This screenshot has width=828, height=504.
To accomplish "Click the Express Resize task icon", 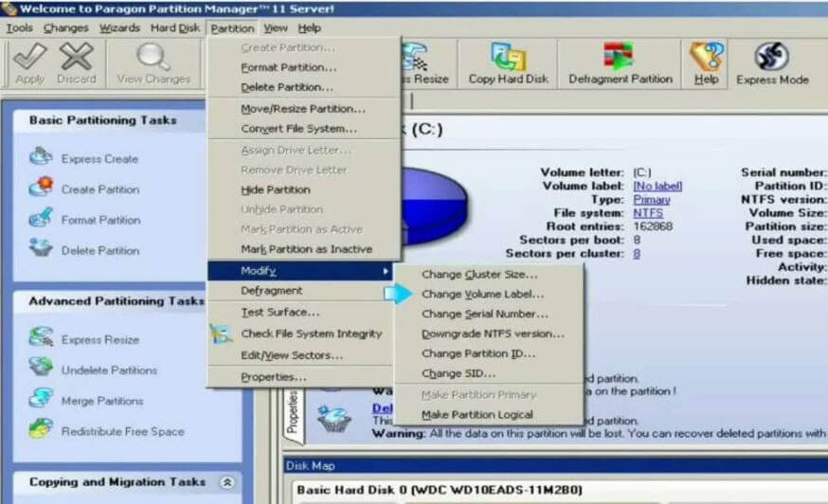I will (x=41, y=337).
